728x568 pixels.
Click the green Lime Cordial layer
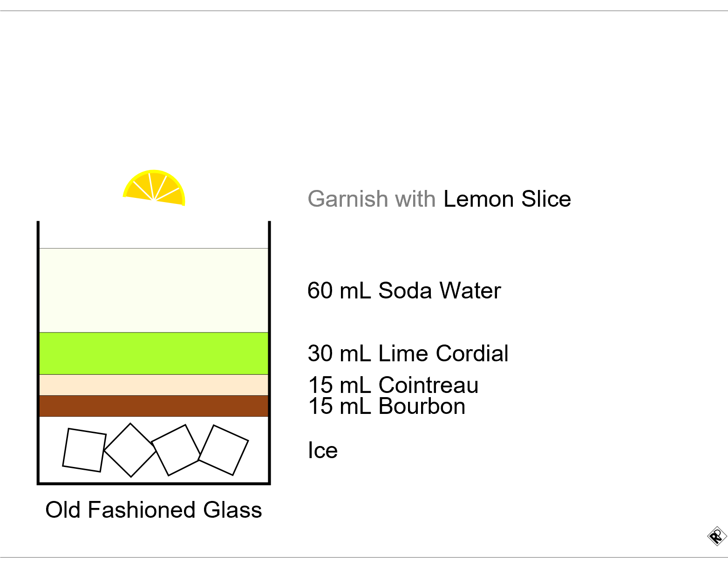click(154, 353)
